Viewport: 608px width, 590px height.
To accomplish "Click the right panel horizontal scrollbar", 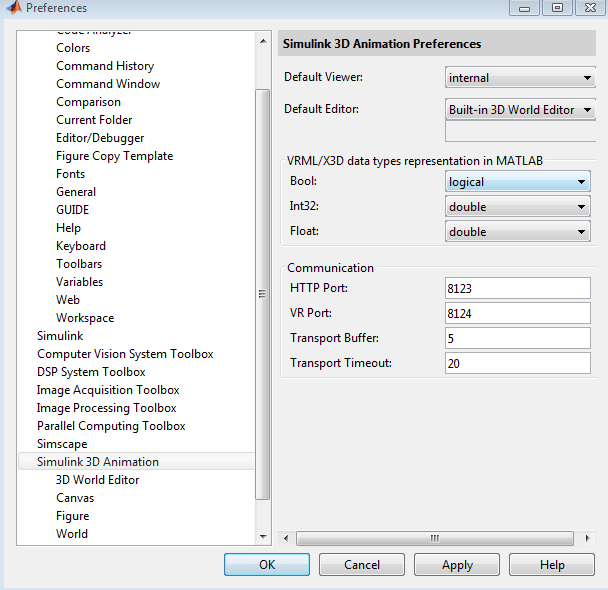I will tap(435, 538).
